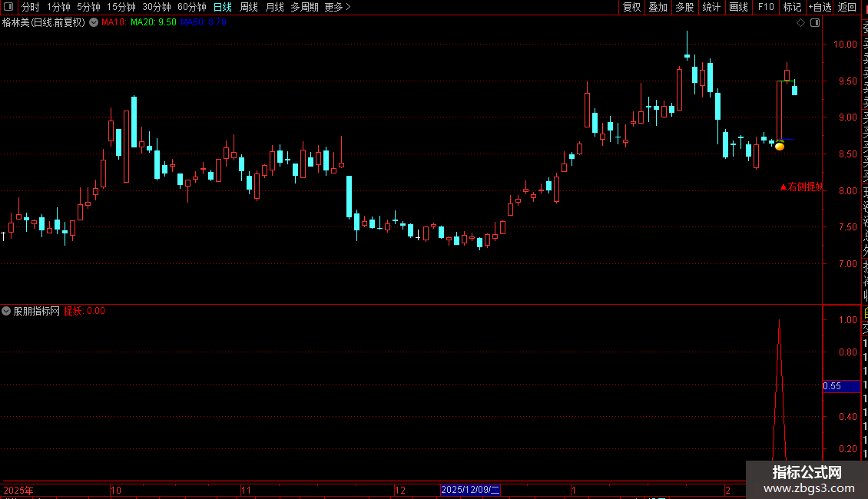Open the 多股 multi-stock view
This screenshot has height=499, width=868.
(684, 7)
